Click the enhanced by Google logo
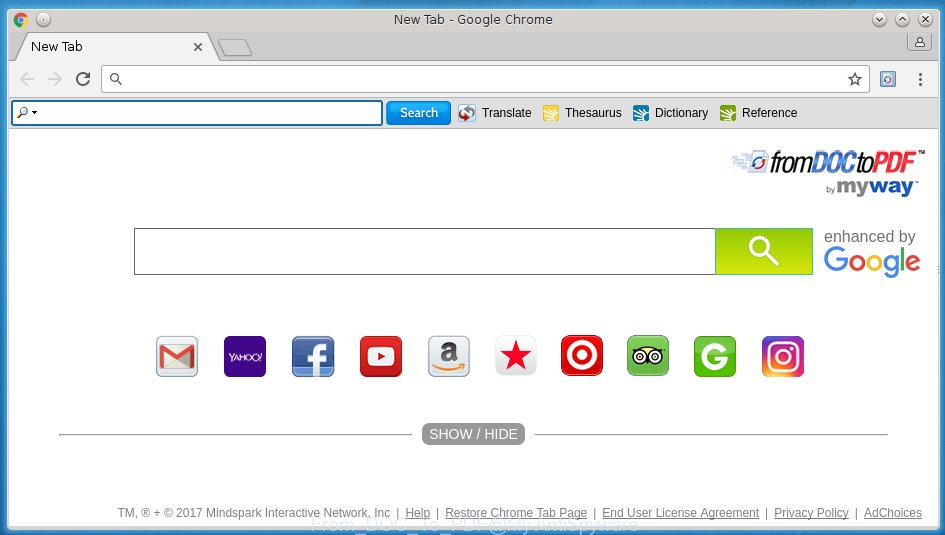This screenshot has height=535, width=945. 871,252
